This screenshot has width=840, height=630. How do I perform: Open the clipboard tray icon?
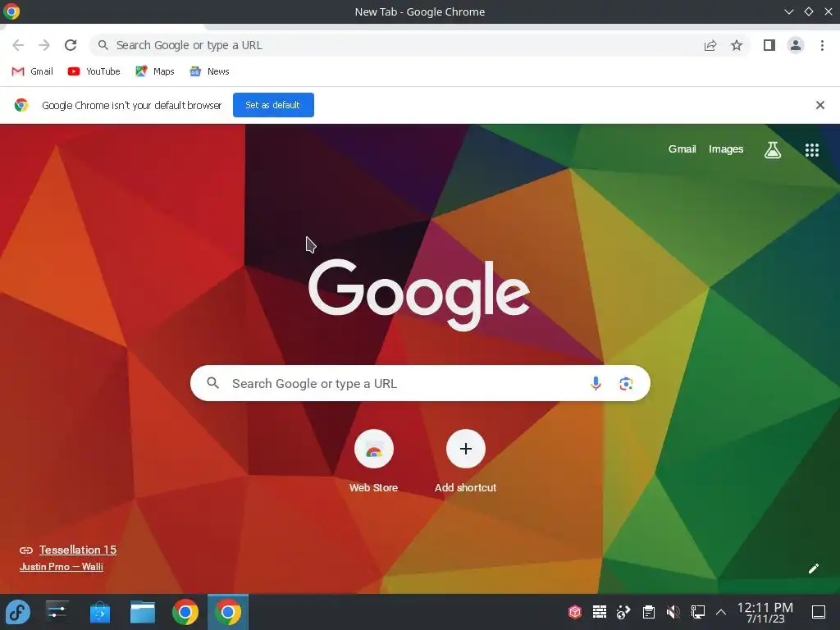649,612
